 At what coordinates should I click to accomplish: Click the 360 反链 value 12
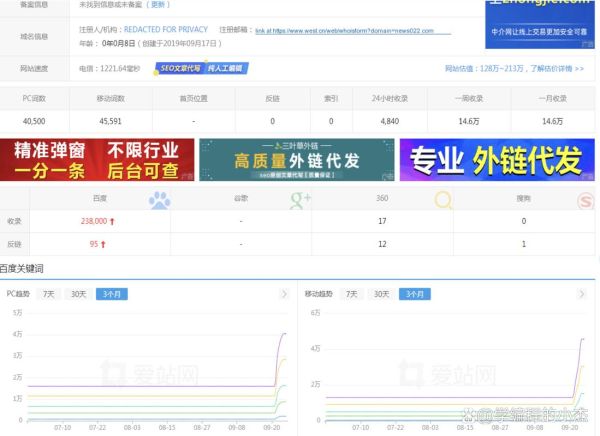382,244
